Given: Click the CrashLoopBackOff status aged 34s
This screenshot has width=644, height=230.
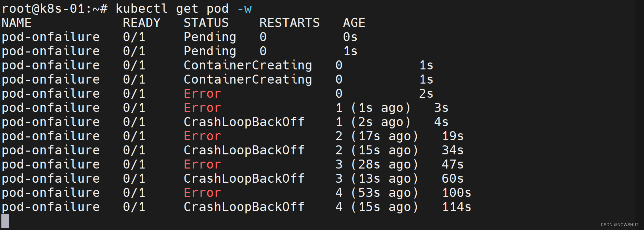Looking at the screenshot, I should (x=244, y=150).
